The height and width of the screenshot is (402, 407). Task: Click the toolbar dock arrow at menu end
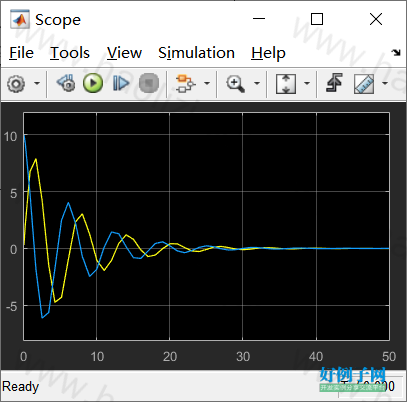(x=396, y=52)
